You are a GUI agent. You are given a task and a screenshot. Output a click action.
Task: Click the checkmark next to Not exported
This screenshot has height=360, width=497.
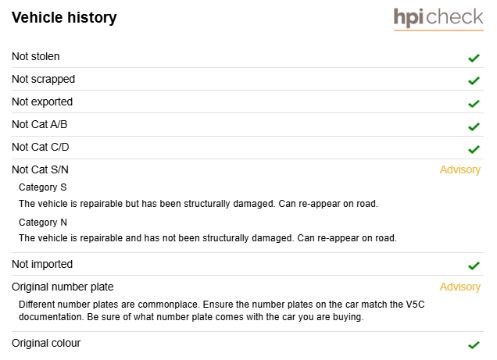474,104
